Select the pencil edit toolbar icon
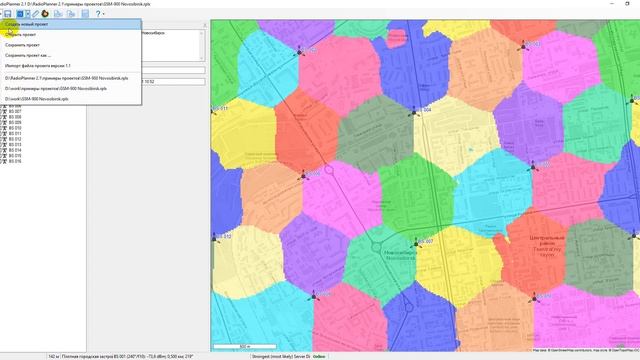Viewport: 640px width, 360px height. pyautogui.click(x=36, y=14)
